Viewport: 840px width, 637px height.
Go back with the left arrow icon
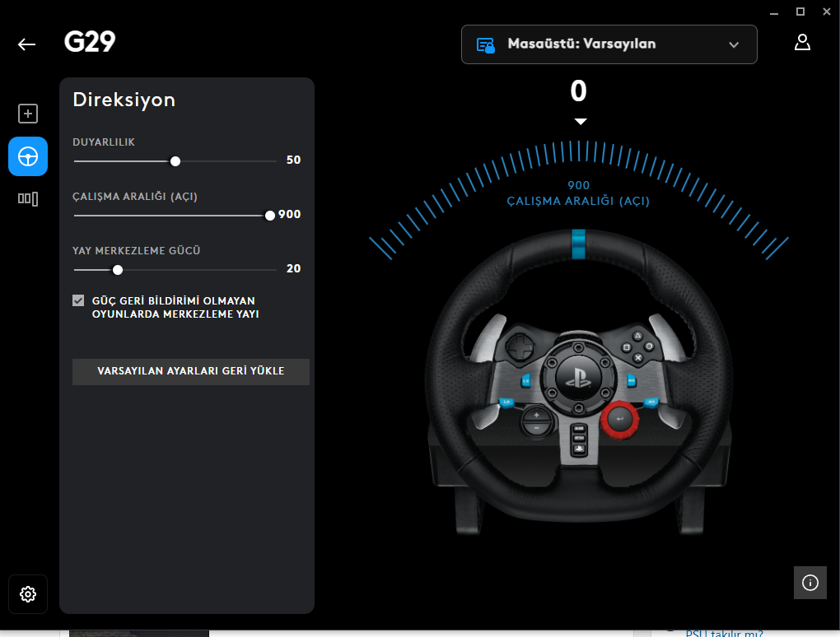point(27,44)
